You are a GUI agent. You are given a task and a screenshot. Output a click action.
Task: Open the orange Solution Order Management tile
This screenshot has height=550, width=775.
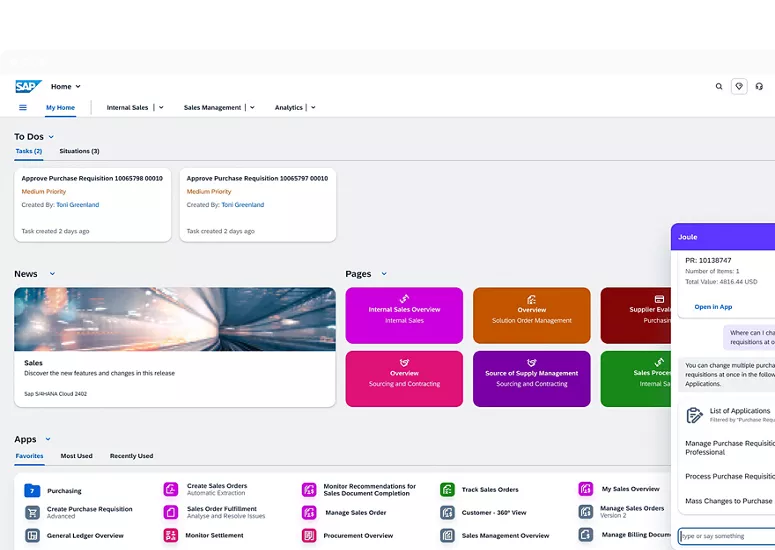coord(531,315)
